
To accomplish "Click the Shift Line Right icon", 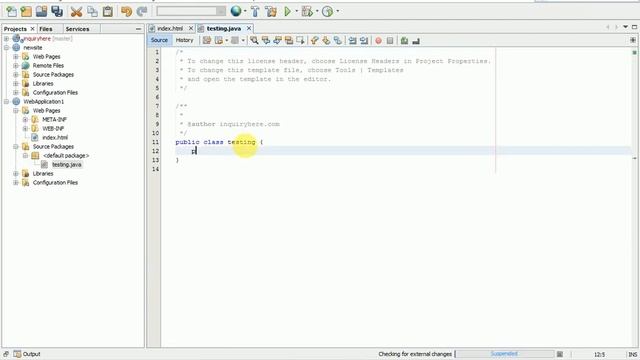I will click(364, 40).
